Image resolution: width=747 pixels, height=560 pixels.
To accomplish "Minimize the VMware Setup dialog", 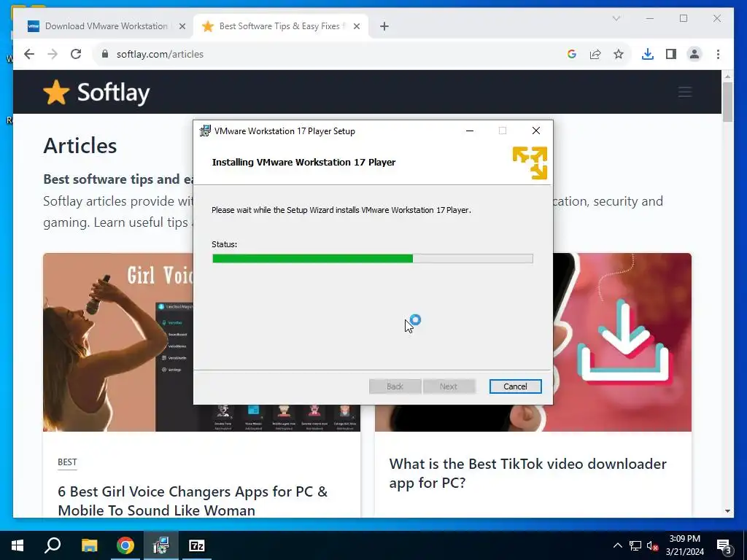I will pos(470,131).
